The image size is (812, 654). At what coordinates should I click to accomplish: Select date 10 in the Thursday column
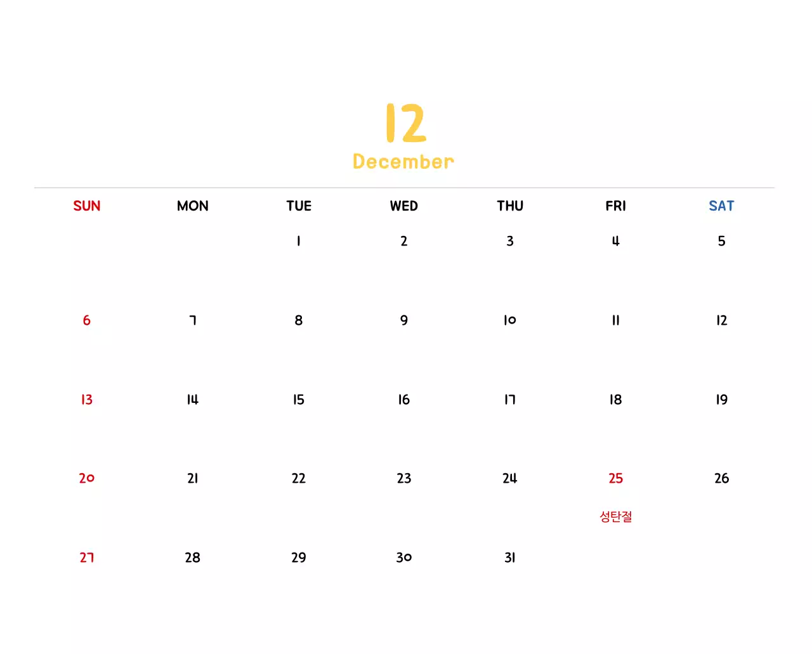click(510, 320)
